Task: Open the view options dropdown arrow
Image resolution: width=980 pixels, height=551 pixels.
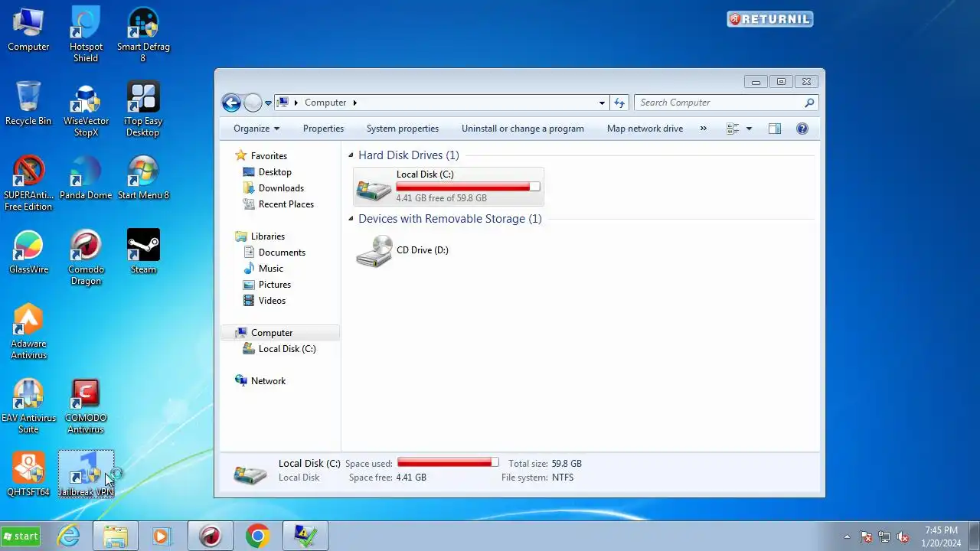Action: tap(749, 129)
